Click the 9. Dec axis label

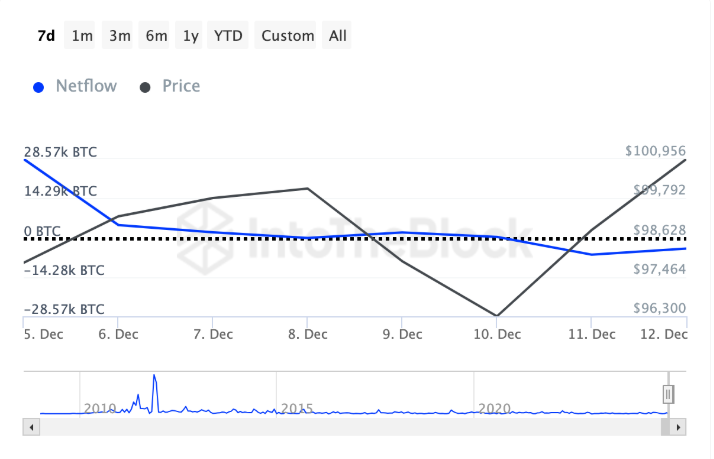point(402,334)
